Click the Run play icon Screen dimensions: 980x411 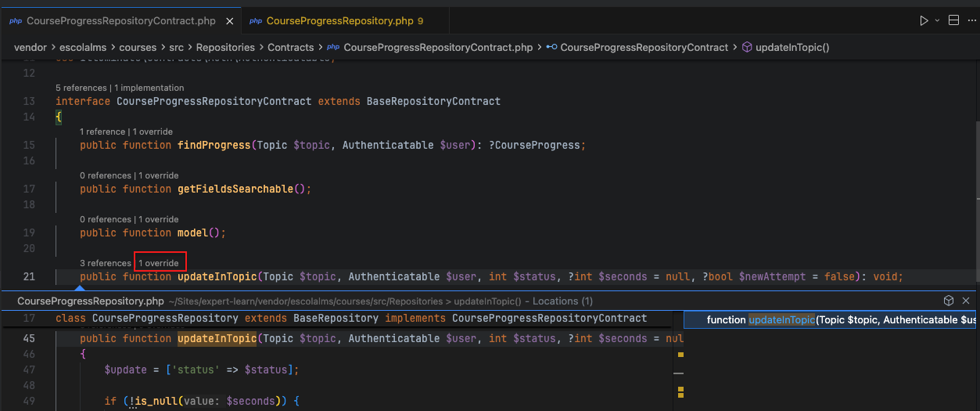924,20
